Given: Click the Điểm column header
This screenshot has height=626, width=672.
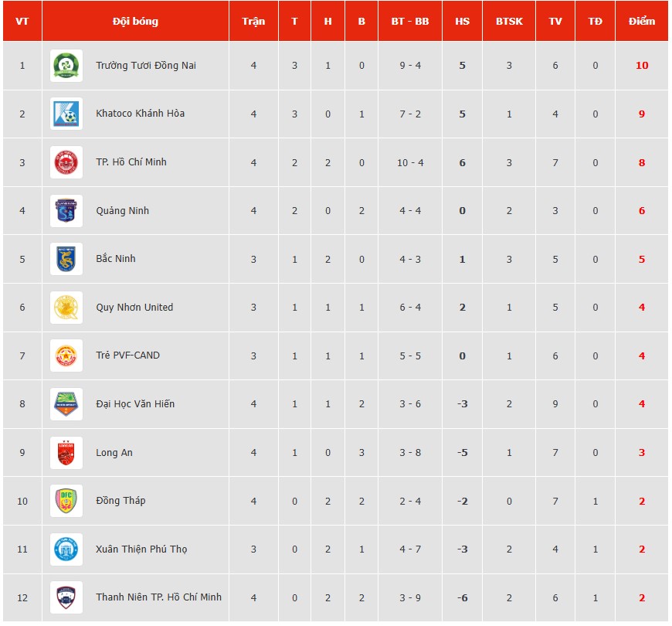Looking at the screenshot, I should (642, 21).
